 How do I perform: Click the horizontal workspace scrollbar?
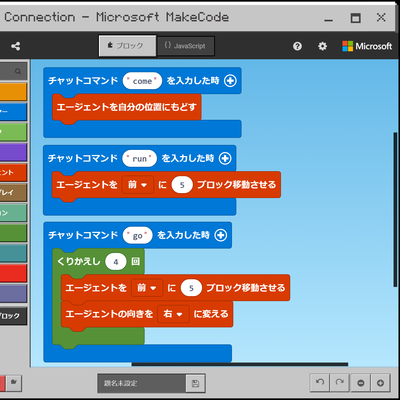coord(240,364)
